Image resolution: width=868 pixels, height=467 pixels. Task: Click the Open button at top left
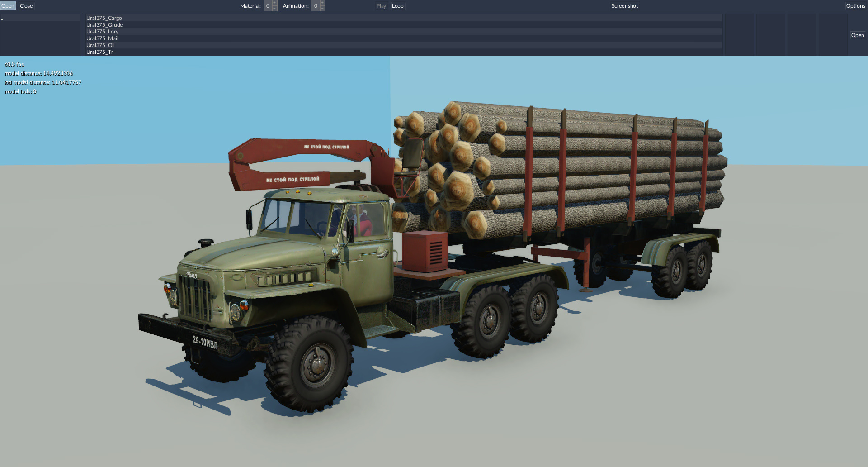pyautogui.click(x=8, y=6)
